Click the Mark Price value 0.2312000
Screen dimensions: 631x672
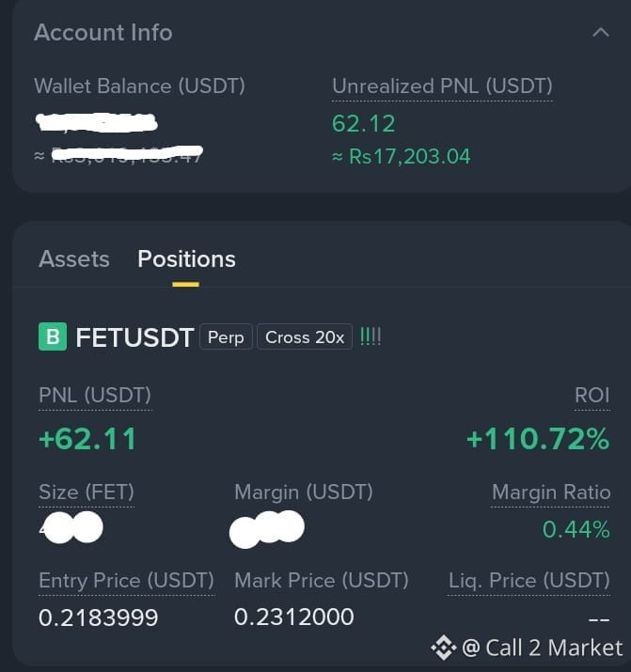click(x=294, y=617)
